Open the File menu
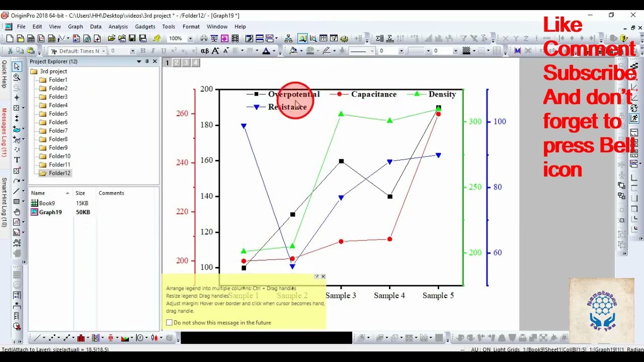 point(21,27)
